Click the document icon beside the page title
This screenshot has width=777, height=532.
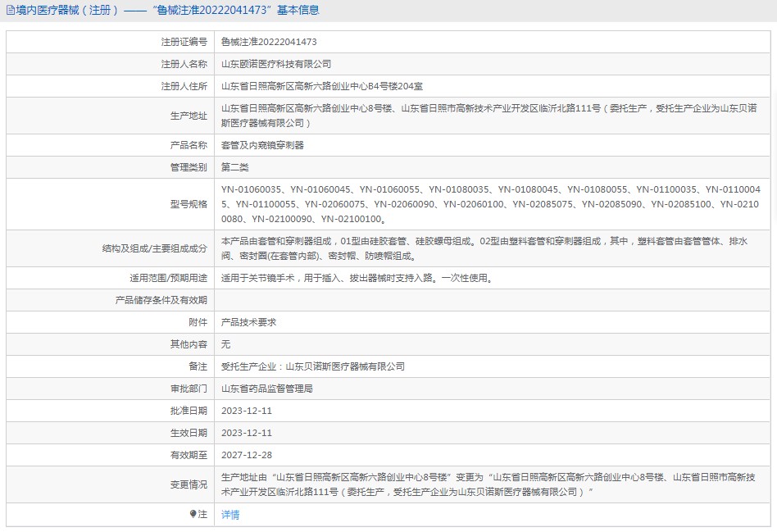point(10,10)
